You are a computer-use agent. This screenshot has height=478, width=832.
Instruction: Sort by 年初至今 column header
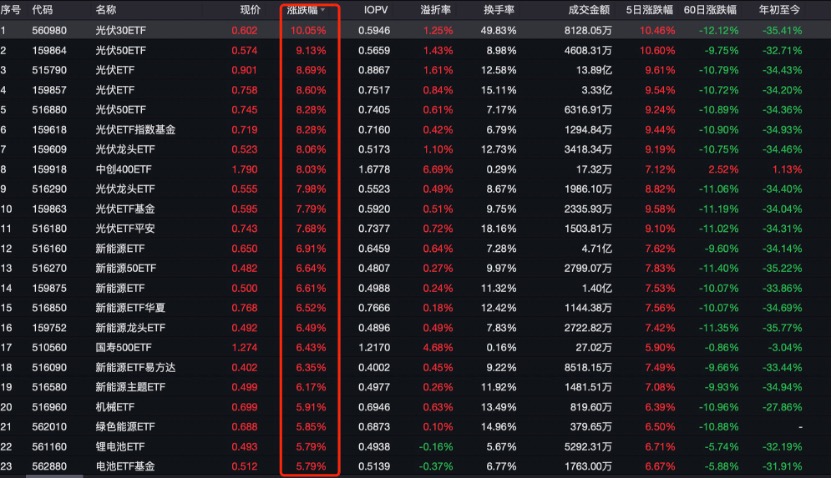(779, 10)
